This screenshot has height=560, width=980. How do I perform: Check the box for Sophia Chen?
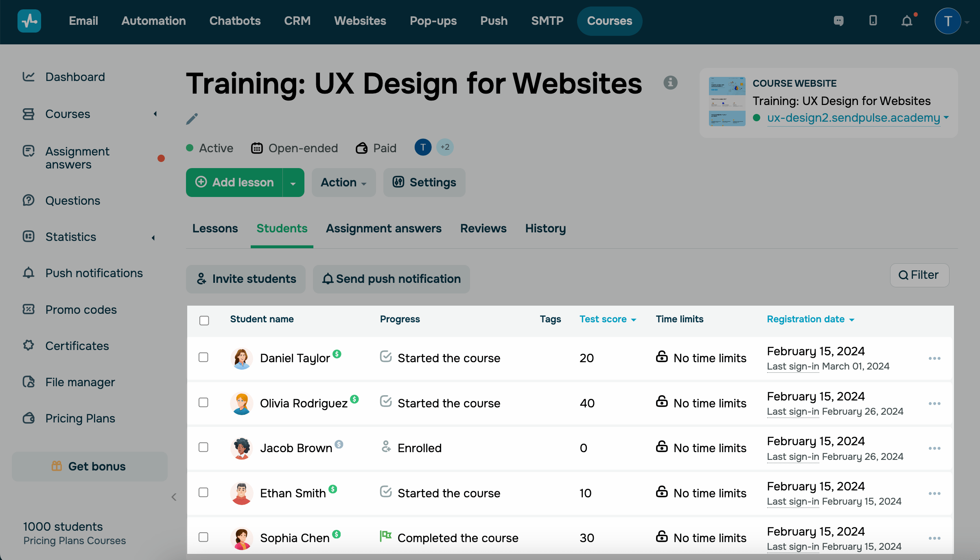pos(203,537)
